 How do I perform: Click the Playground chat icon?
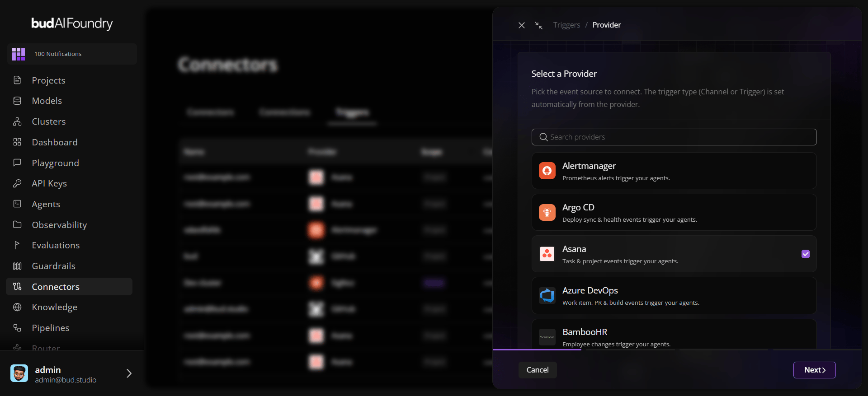tap(17, 163)
